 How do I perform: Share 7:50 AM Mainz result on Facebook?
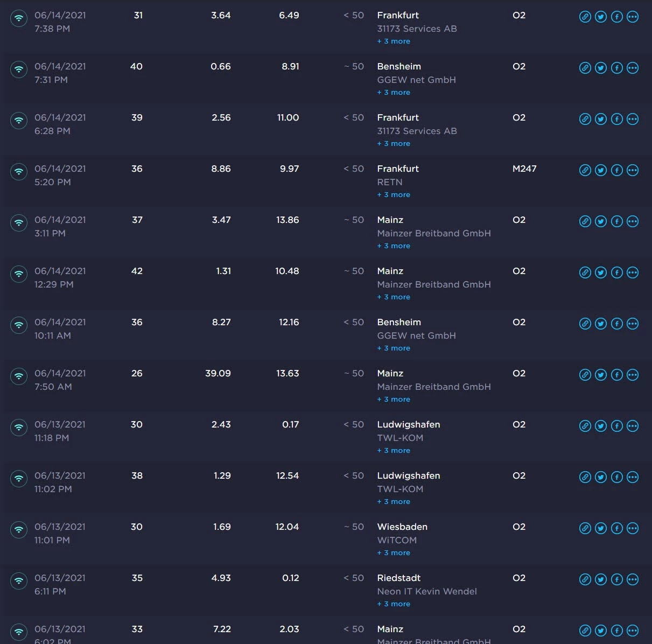coord(617,375)
